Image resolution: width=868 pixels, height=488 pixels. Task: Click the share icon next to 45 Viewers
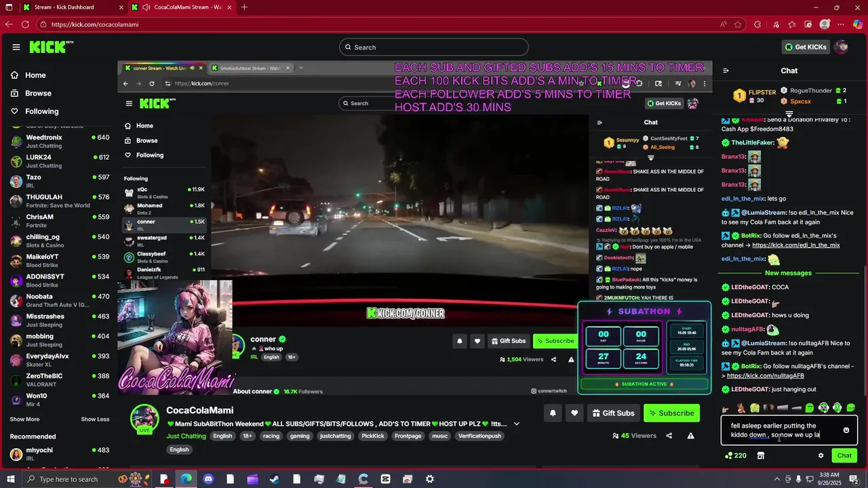[x=669, y=436]
